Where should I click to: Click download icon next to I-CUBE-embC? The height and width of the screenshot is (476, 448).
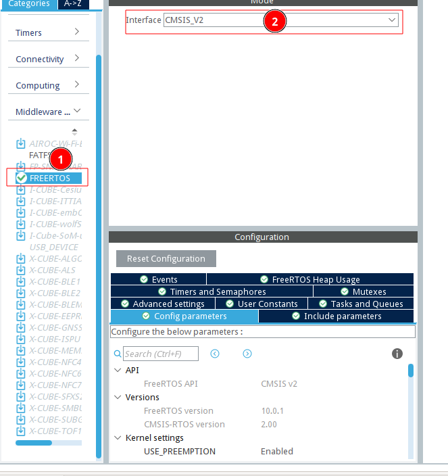[21, 213]
